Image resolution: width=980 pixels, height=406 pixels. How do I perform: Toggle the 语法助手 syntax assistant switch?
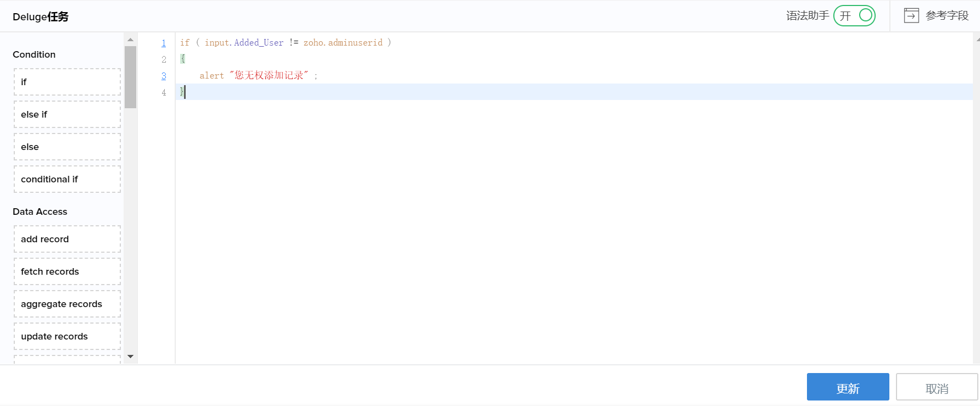pyautogui.click(x=854, y=15)
